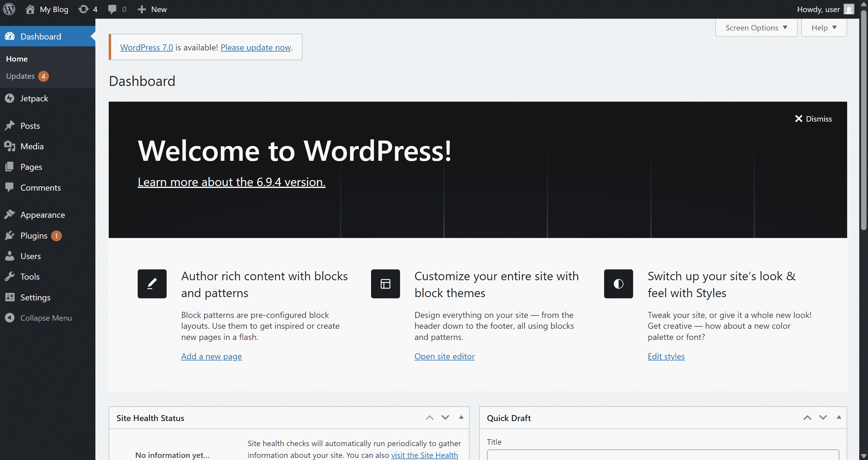Go to Dashboard Home submenu

17,59
